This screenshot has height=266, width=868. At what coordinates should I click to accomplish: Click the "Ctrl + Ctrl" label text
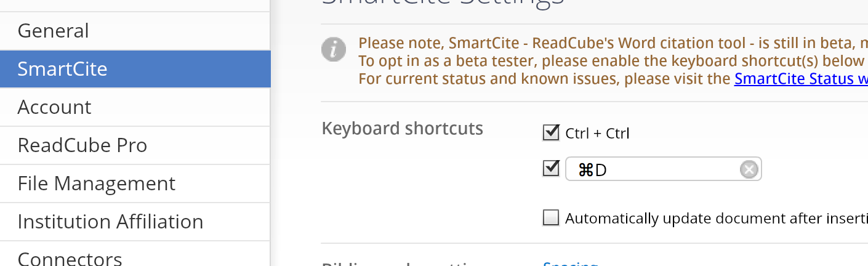tap(597, 133)
